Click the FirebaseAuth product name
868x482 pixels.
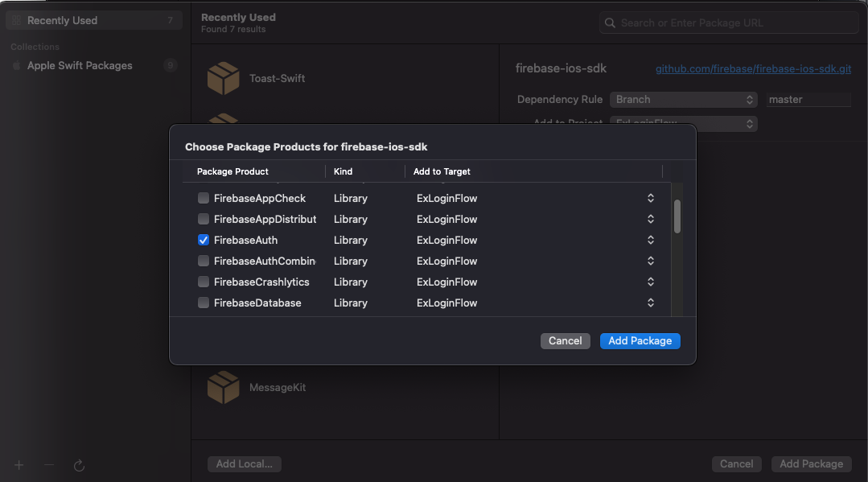(245, 241)
